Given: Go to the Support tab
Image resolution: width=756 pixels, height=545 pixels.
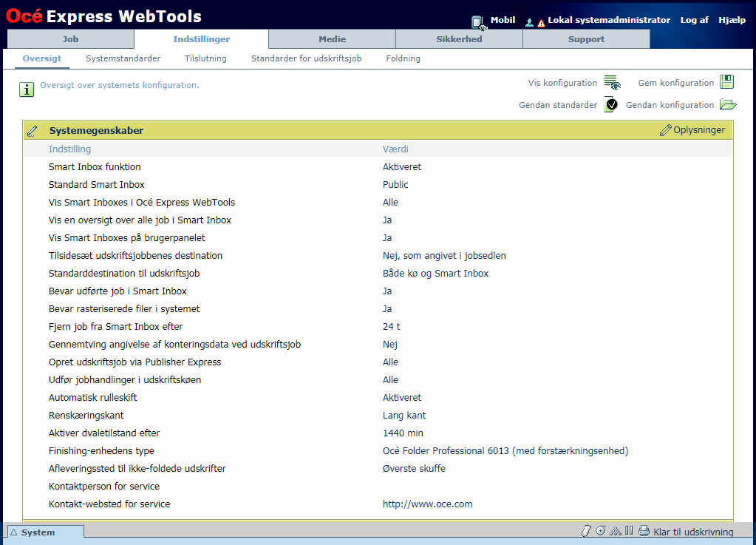Looking at the screenshot, I should click(586, 39).
